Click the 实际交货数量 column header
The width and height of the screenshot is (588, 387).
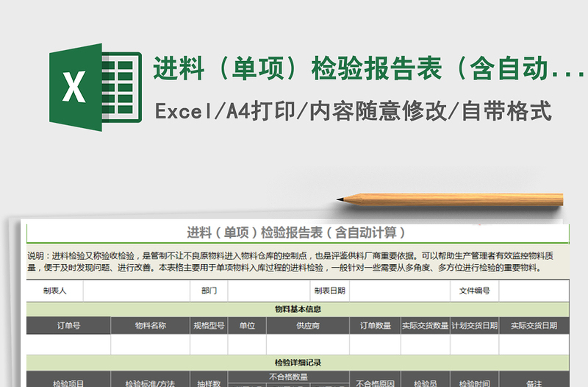point(426,325)
